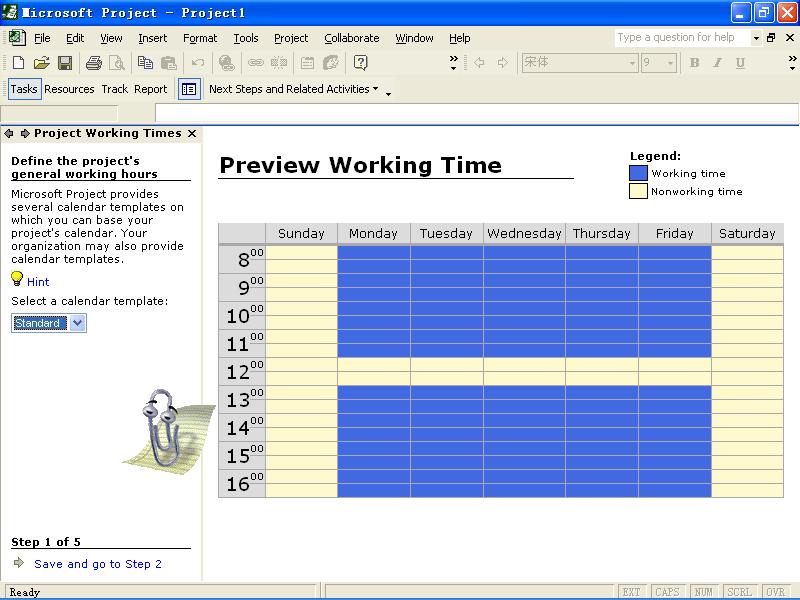Click the Type a question for help box
This screenshot has width=800, height=600.
coord(682,38)
